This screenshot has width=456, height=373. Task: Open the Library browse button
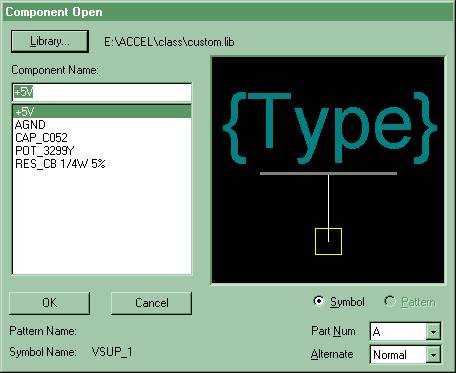coord(50,41)
